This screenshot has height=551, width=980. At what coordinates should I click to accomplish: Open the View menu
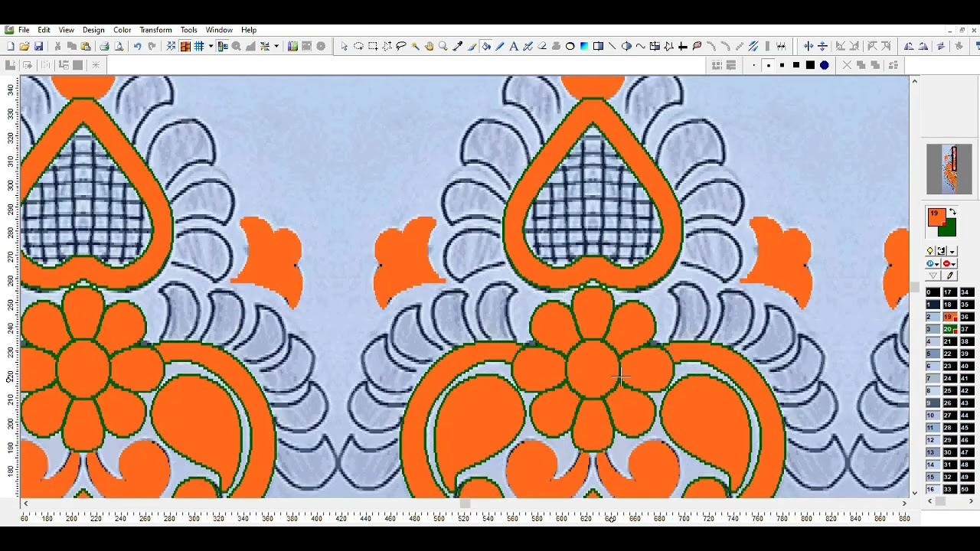(x=67, y=30)
